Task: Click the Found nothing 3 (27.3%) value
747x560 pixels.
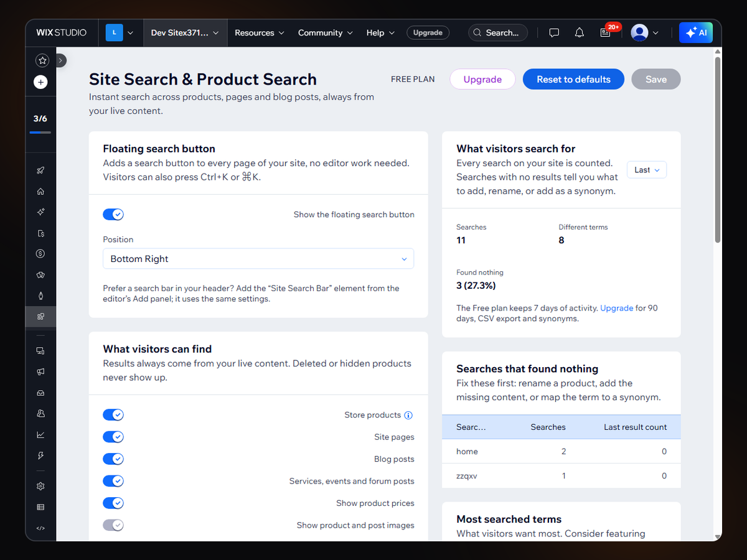Action: (476, 286)
